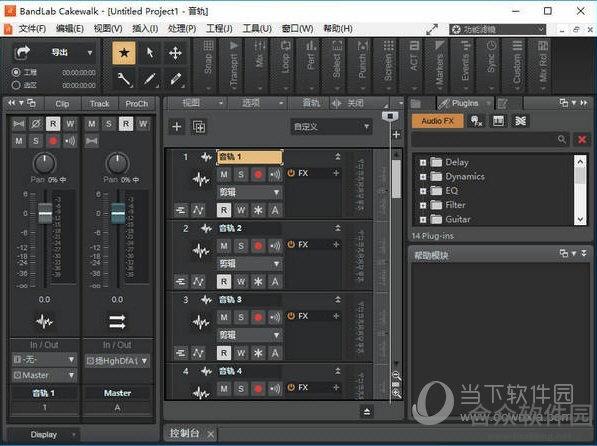597x446 pixels.
Task: Click the plugin list scrollbar down arrow
Action: click(x=580, y=219)
